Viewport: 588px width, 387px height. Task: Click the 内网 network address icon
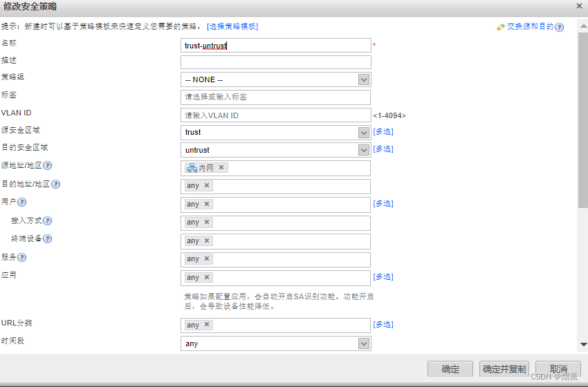[x=192, y=168]
